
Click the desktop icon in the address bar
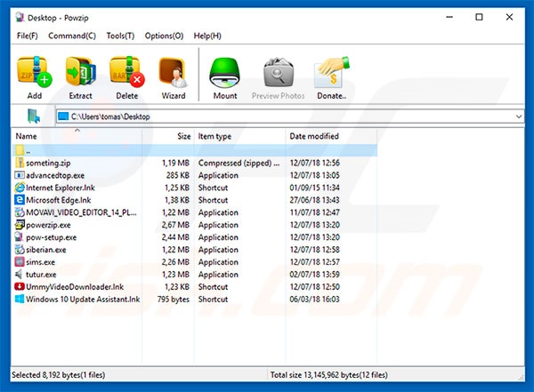pyautogui.click(x=63, y=116)
